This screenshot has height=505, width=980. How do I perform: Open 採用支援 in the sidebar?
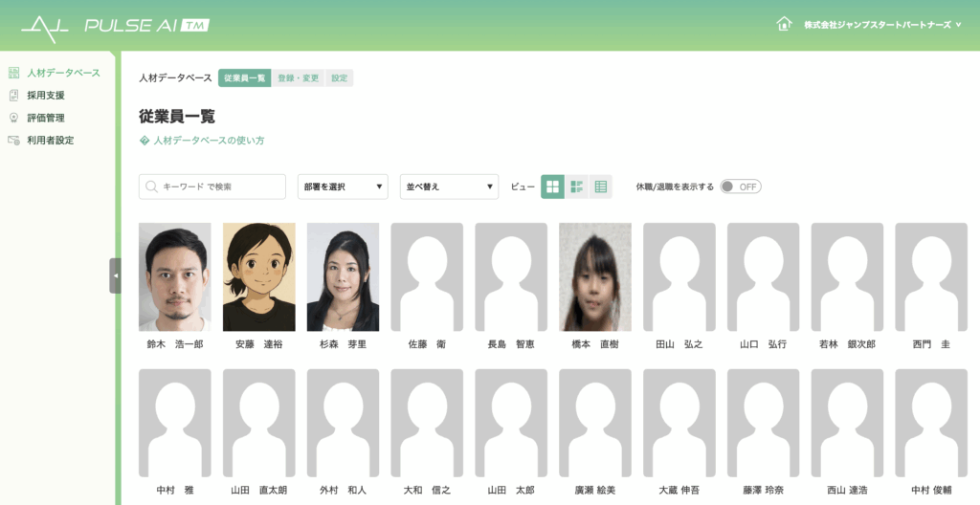46,95
